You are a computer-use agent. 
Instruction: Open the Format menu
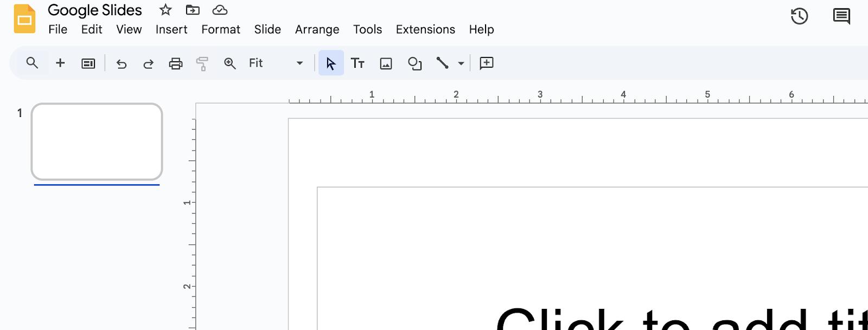click(221, 29)
